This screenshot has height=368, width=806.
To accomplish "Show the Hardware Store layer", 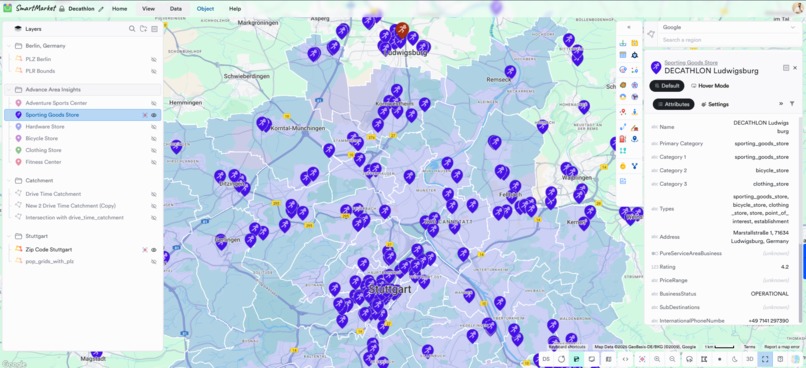I will click(153, 126).
